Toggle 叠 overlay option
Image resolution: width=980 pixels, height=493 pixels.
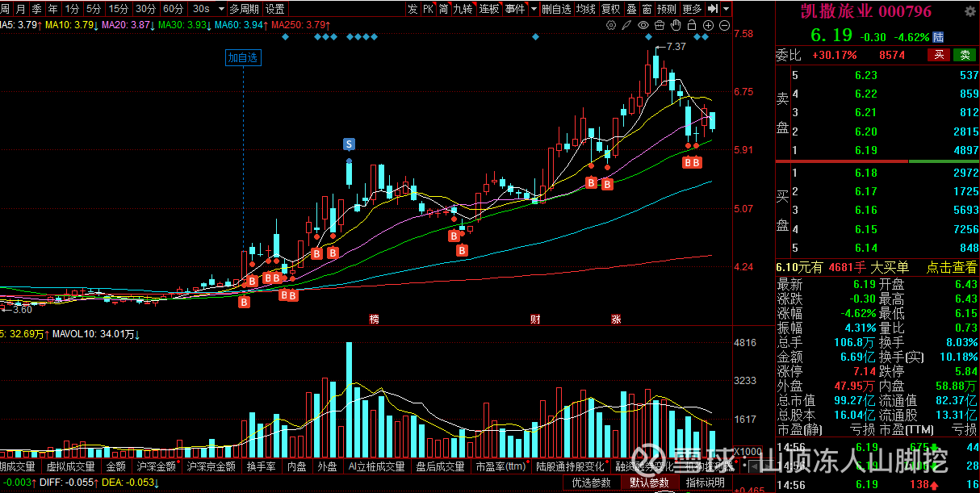click(x=631, y=9)
